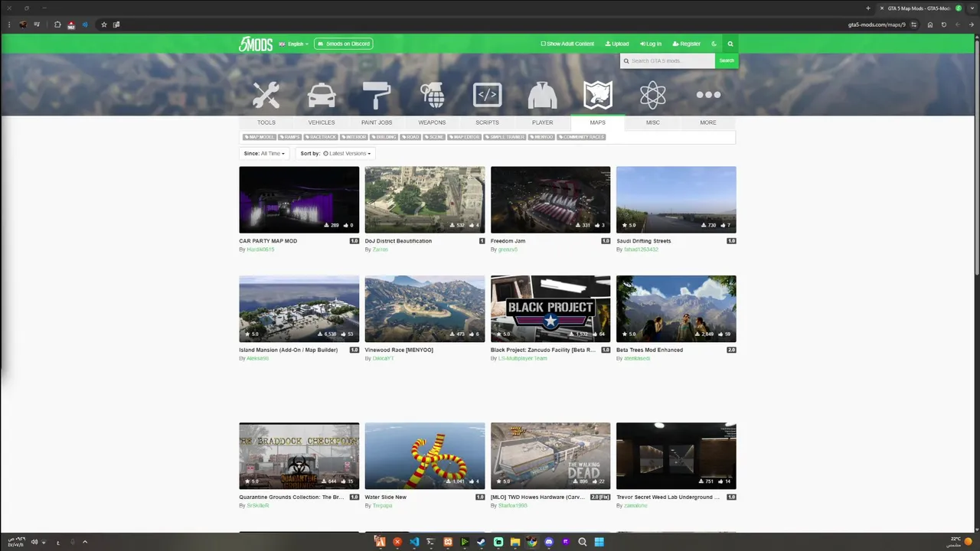Screen dimensions: 980x551
Task: Open the Scripts code icon
Action: [487, 95]
